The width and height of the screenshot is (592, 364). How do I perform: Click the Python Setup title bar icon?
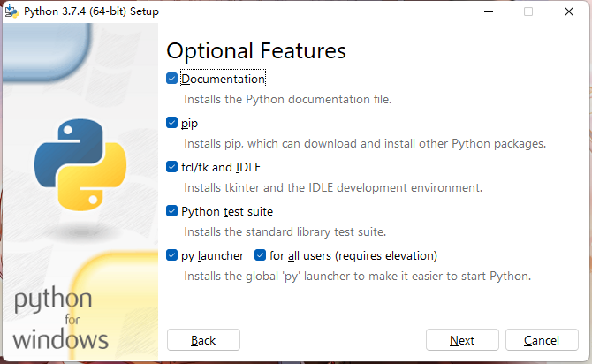coord(12,11)
